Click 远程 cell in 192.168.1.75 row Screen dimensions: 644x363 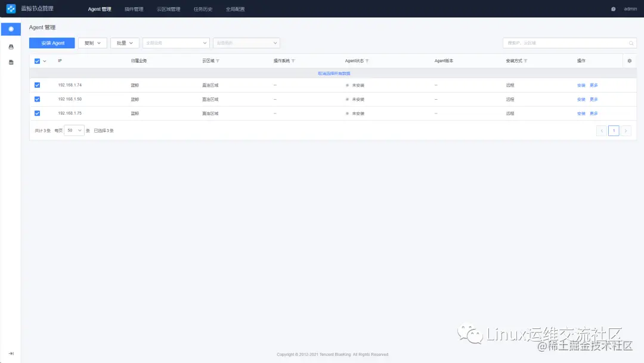[x=510, y=113]
